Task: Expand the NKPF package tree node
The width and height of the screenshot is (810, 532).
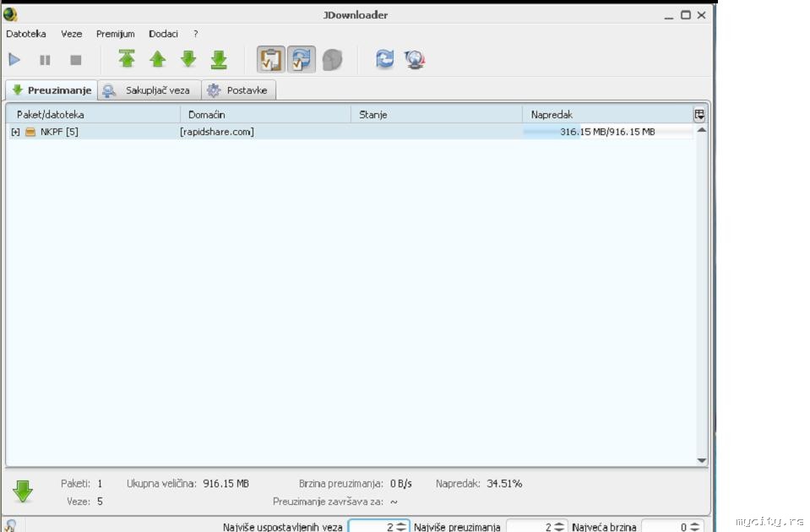Action: click(x=15, y=133)
